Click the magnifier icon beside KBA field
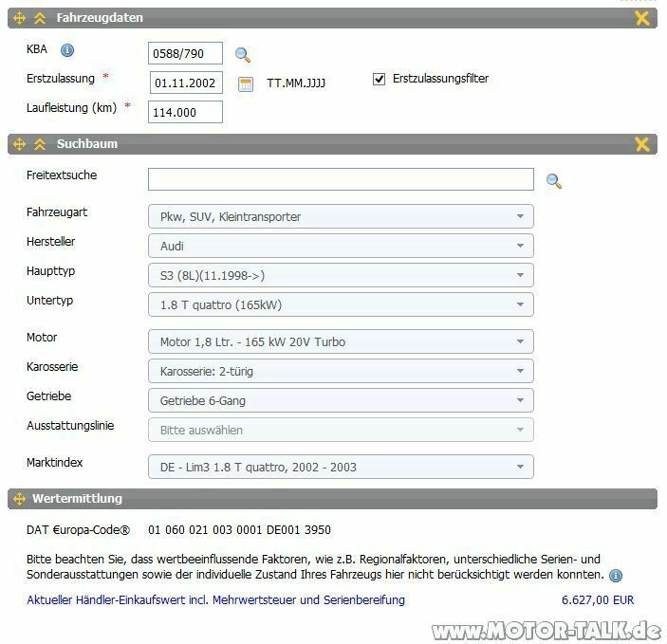Screen dimensions: 667x644 (x=243, y=55)
